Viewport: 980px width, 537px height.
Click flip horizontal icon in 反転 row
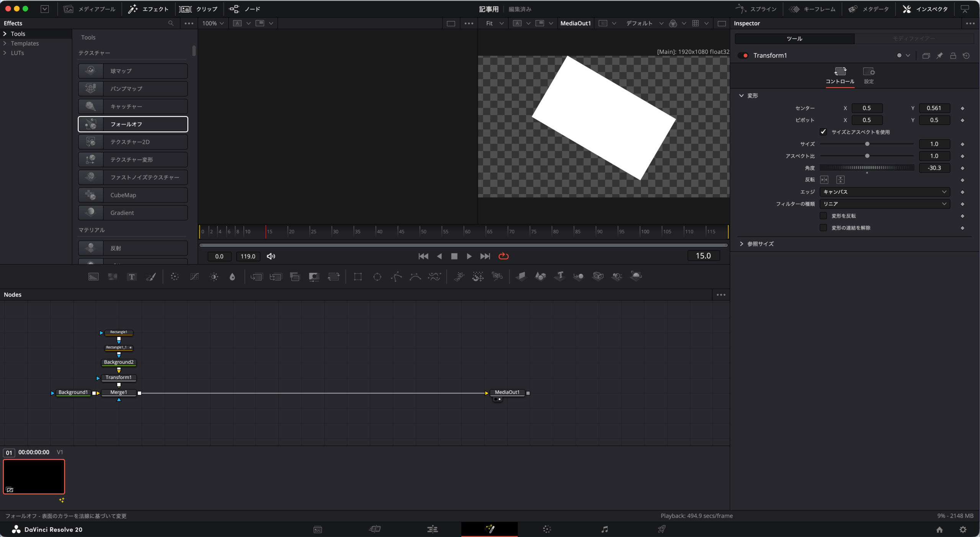(824, 180)
